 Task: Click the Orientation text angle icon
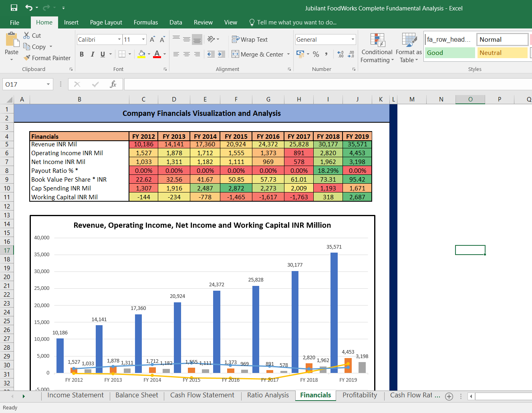tap(211, 39)
